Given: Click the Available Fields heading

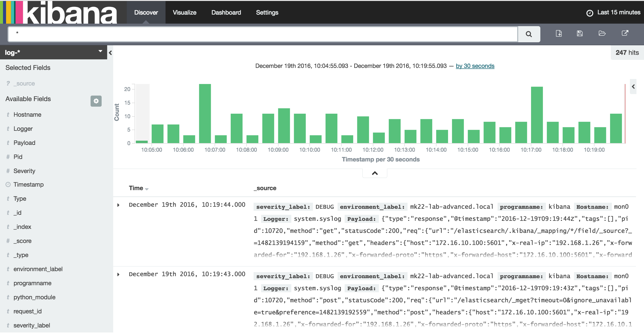Looking at the screenshot, I should (x=28, y=99).
